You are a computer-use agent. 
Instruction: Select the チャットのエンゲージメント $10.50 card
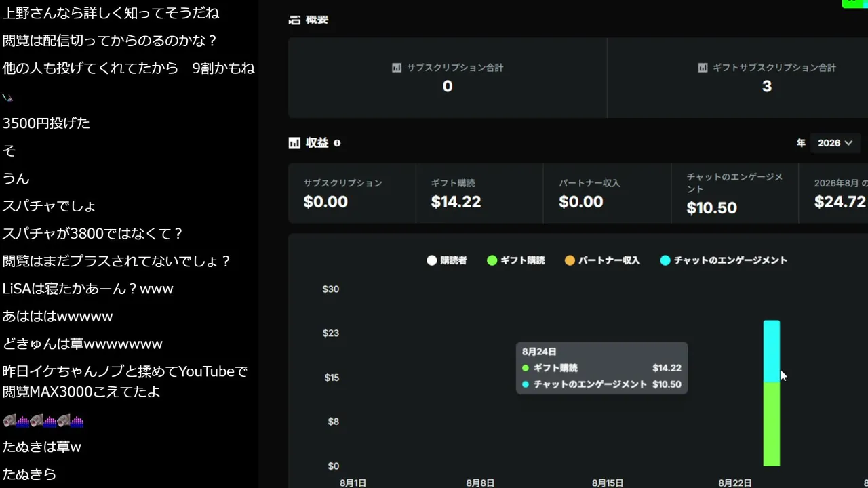click(735, 193)
